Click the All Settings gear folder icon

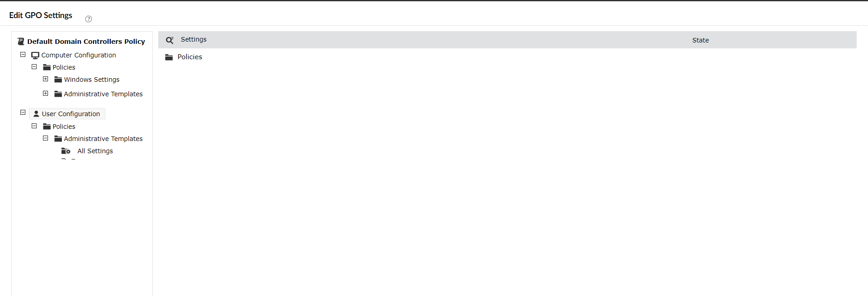coord(66,151)
